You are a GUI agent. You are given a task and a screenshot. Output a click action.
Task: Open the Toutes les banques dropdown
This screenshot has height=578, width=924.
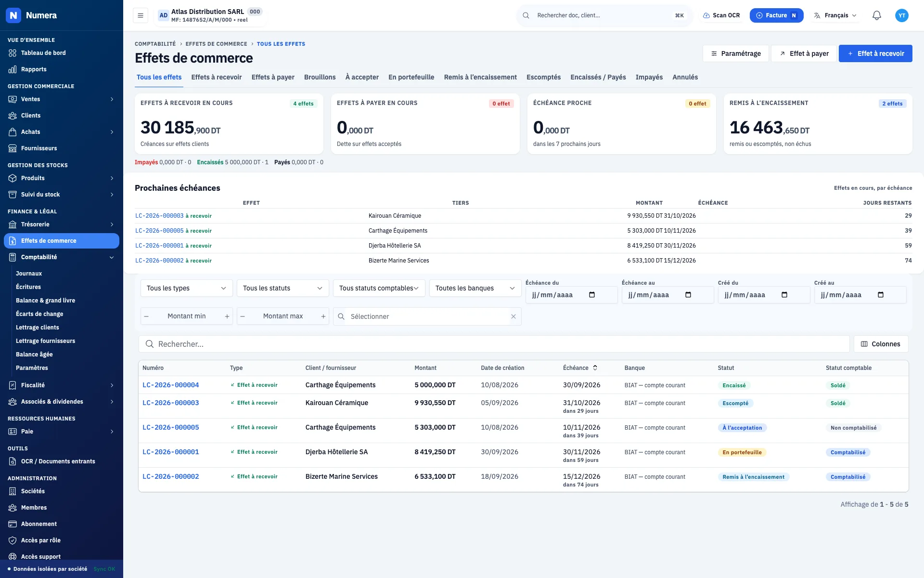coord(475,289)
